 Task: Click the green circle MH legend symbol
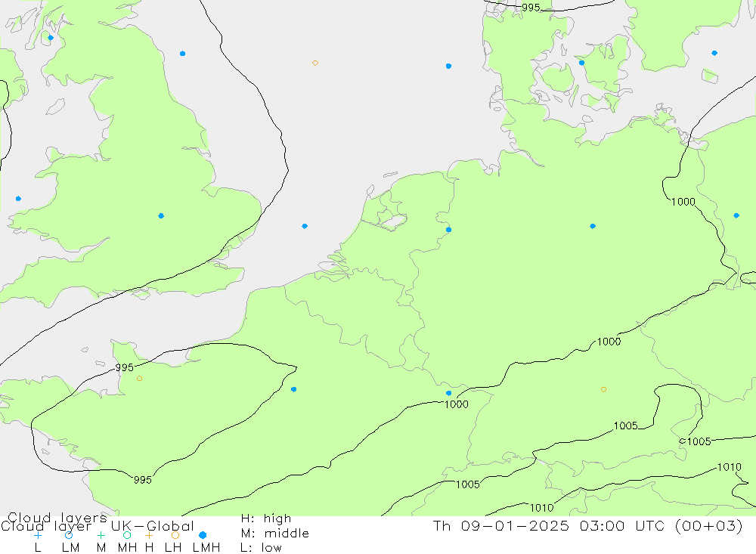(127, 535)
